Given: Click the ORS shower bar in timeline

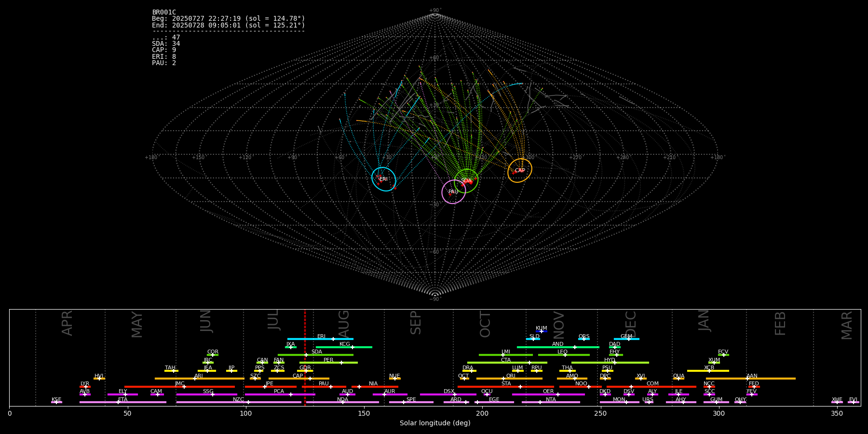Looking at the screenshot, I should [x=584, y=339].
